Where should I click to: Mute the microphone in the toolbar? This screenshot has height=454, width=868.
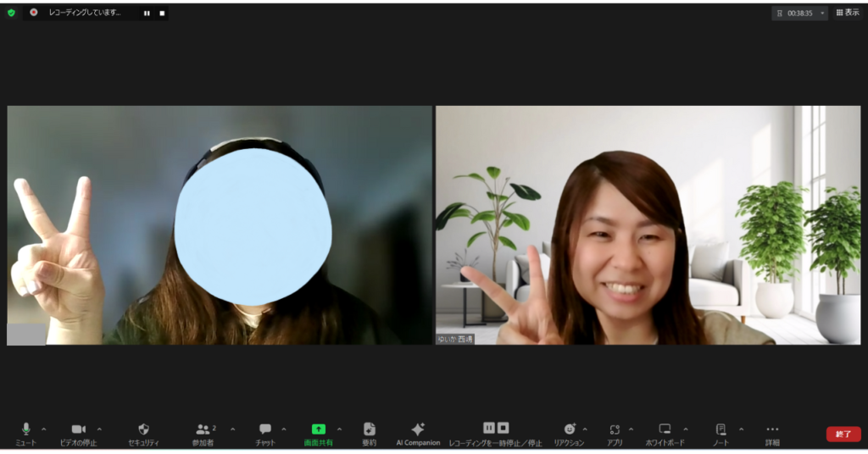25,430
